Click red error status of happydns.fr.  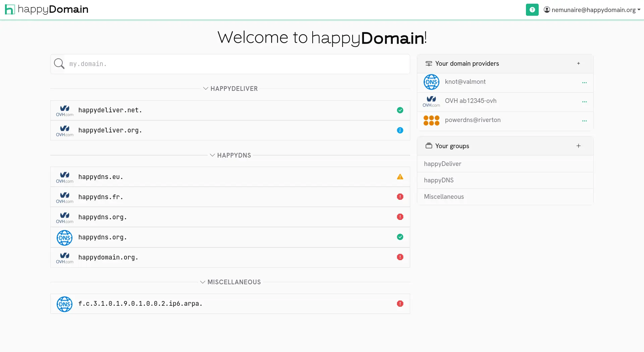pyautogui.click(x=400, y=197)
